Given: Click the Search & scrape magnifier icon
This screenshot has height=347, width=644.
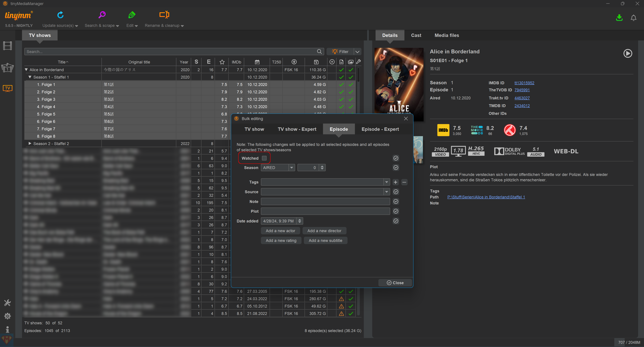Looking at the screenshot, I should click(x=102, y=15).
